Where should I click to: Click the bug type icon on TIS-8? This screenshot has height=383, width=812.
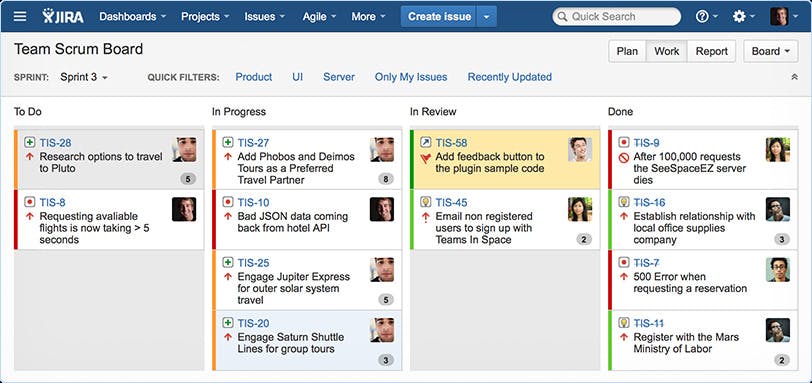coord(30,202)
